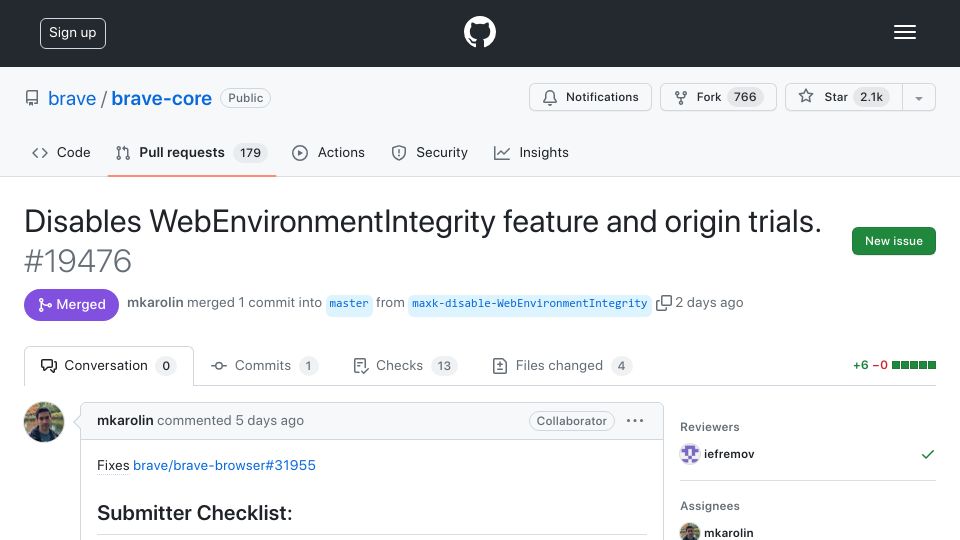The height and width of the screenshot is (540, 960).
Task: Click the purple Merged status badge
Action: coord(72,305)
